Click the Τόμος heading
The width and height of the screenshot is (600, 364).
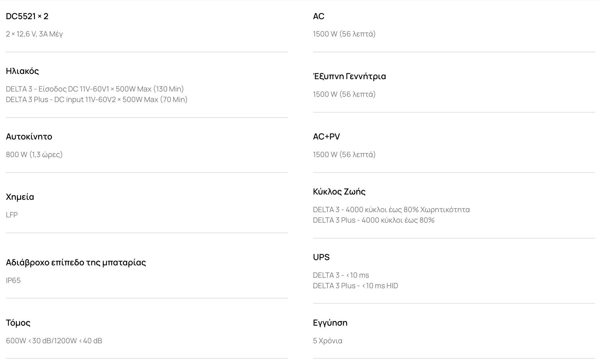coord(18,323)
